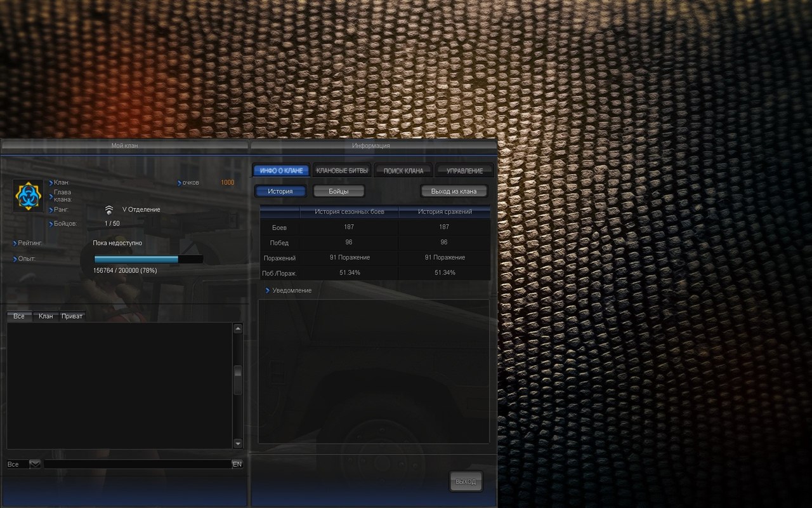
Task: Open the Все chat channel dropdown
Action: (x=35, y=464)
